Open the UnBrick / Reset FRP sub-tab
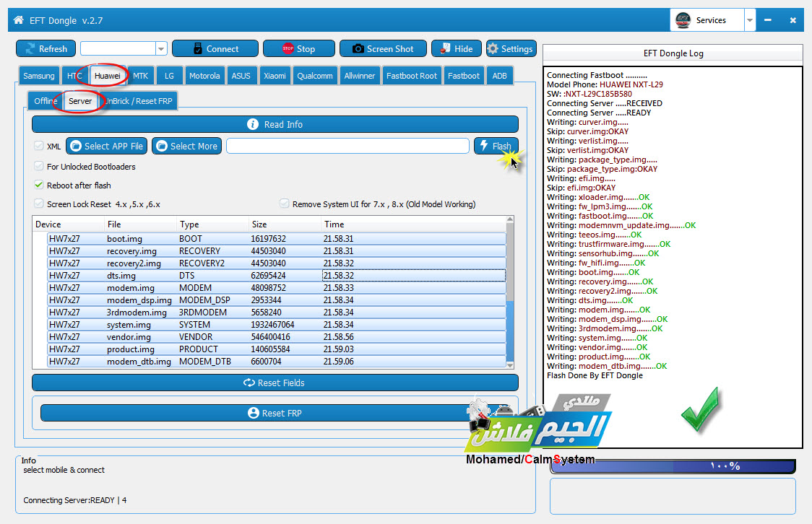The image size is (812, 524). (138, 101)
